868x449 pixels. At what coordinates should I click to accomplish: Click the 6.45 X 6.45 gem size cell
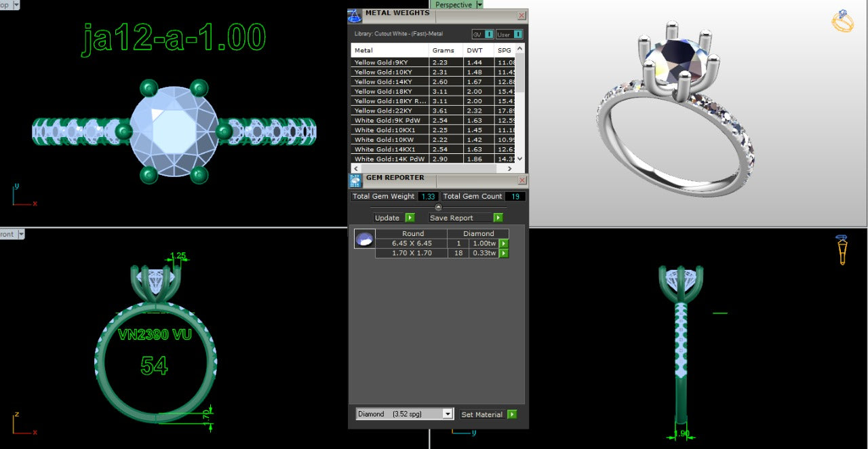pyautogui.click(x=412, y=243)
